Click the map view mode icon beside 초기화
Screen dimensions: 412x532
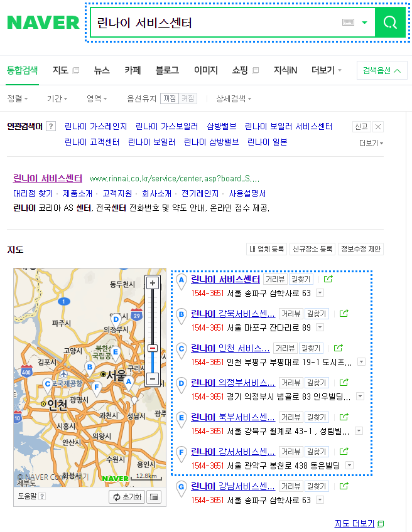154,497
